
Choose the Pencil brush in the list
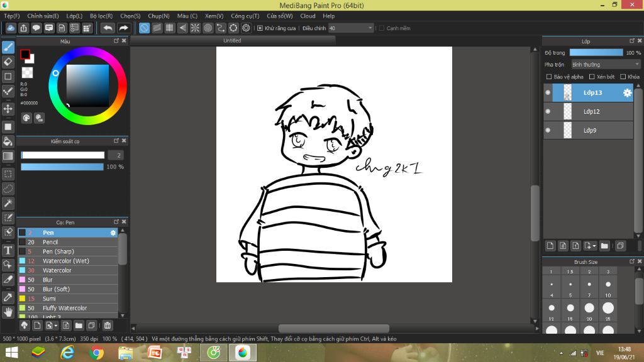click(68, 242)
